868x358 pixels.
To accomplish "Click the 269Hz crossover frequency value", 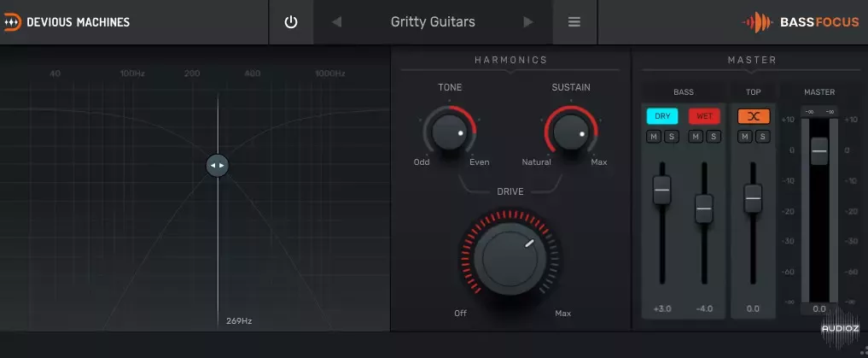I will [x=239, y=321].
